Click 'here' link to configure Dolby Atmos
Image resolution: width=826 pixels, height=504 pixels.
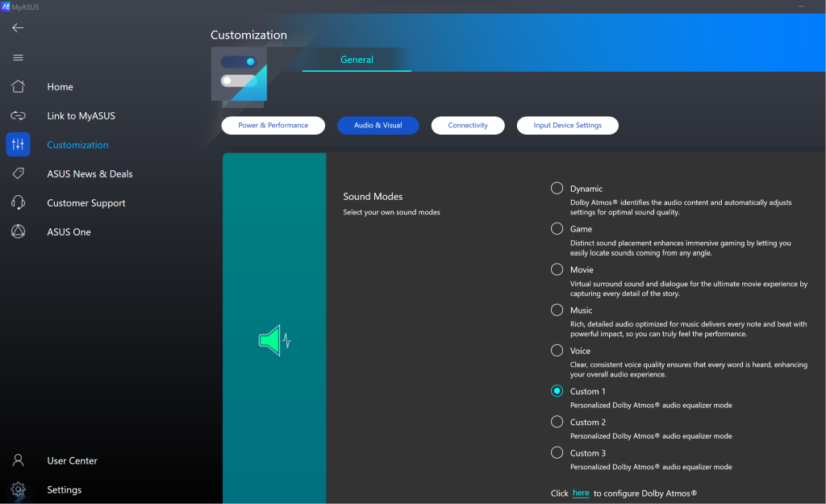(x=581, y=493)
